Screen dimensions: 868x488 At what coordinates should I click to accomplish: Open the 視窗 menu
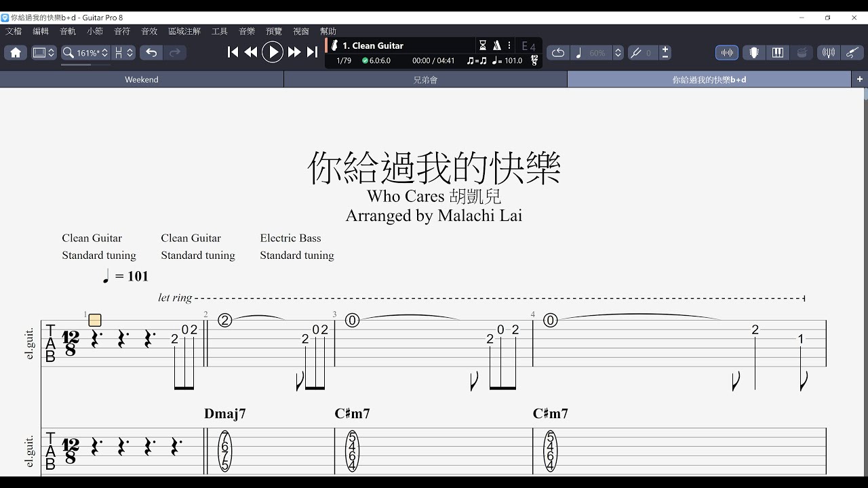(x=301, y=31)
